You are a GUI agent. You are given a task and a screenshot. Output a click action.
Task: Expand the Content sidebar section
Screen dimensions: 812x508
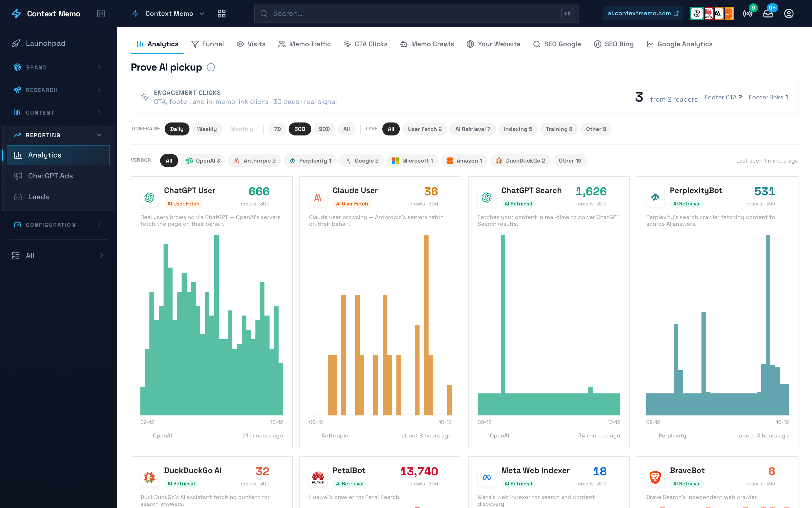click(58, 112)
